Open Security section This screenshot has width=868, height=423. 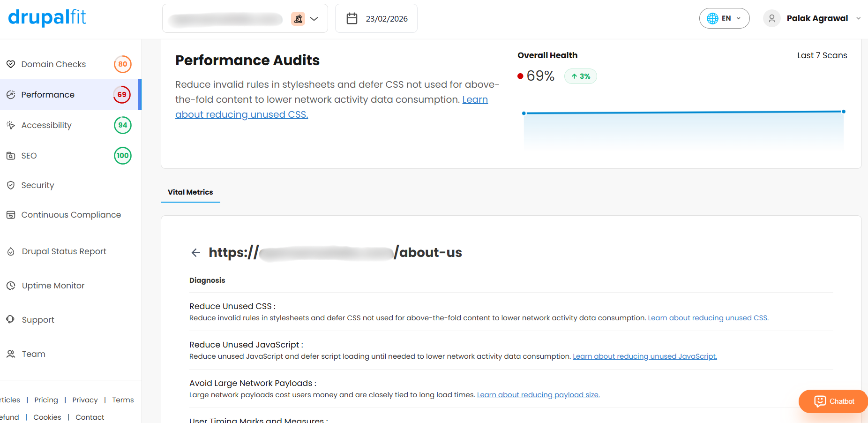[x=37, y=185]
